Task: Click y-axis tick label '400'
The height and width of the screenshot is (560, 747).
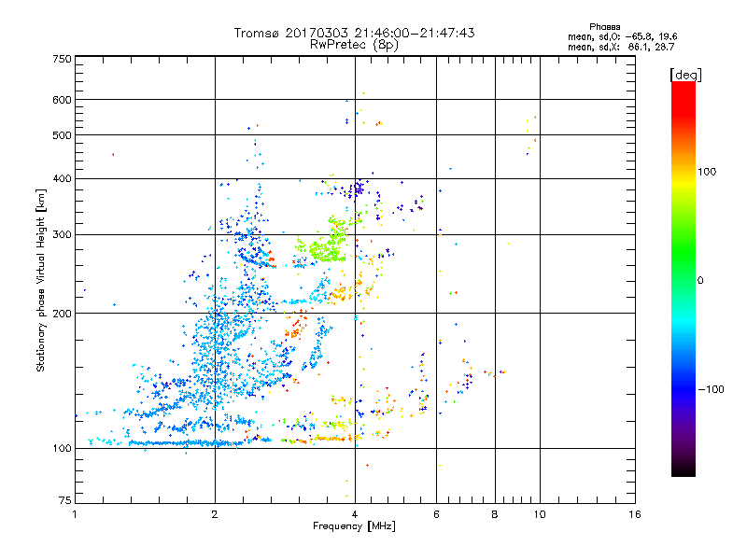Action: 62,178
